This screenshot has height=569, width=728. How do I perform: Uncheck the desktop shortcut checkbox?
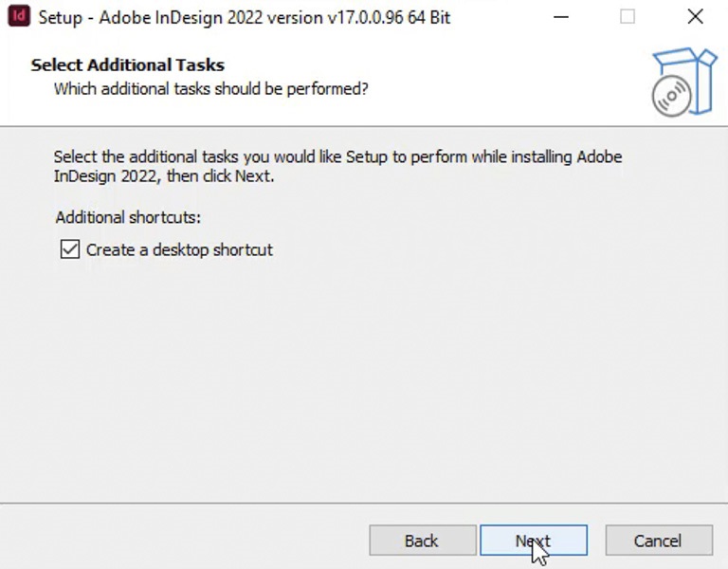tap(69, 249)
